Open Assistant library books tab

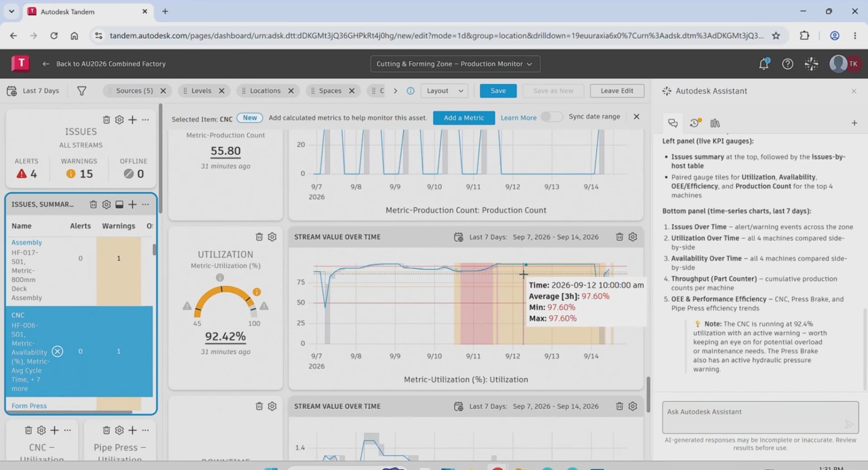pyautogui.click(x=715, y=123)
